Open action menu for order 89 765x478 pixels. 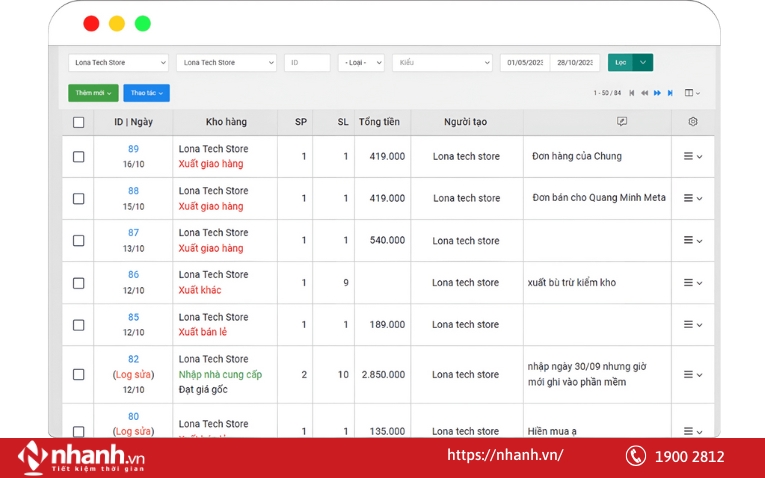tap(693, 157)
